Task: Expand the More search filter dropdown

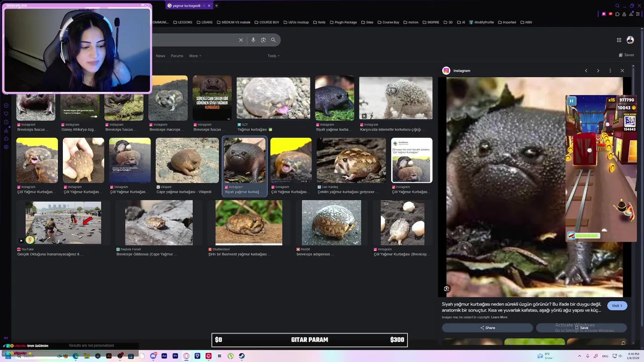Action: pyautogui.click(x=195, y=56)
